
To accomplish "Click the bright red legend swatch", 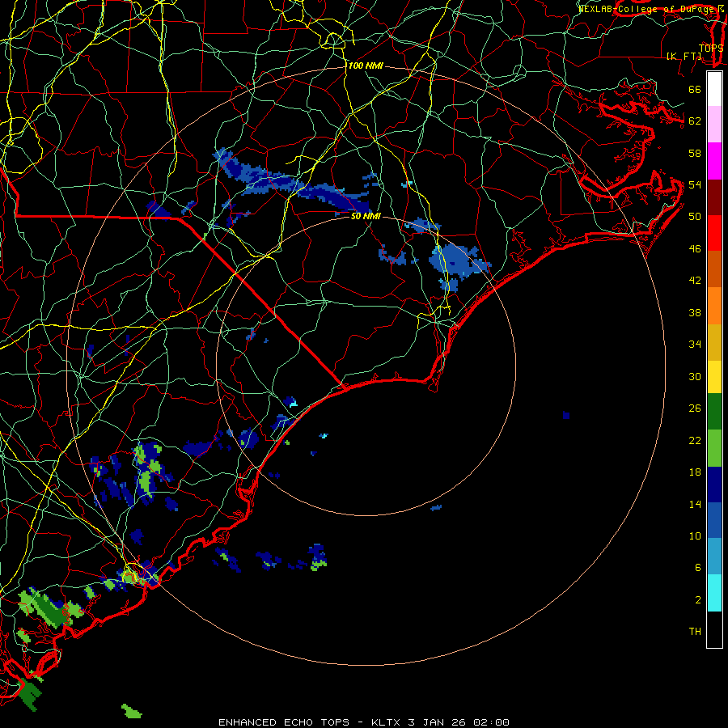I will point(714,233).
